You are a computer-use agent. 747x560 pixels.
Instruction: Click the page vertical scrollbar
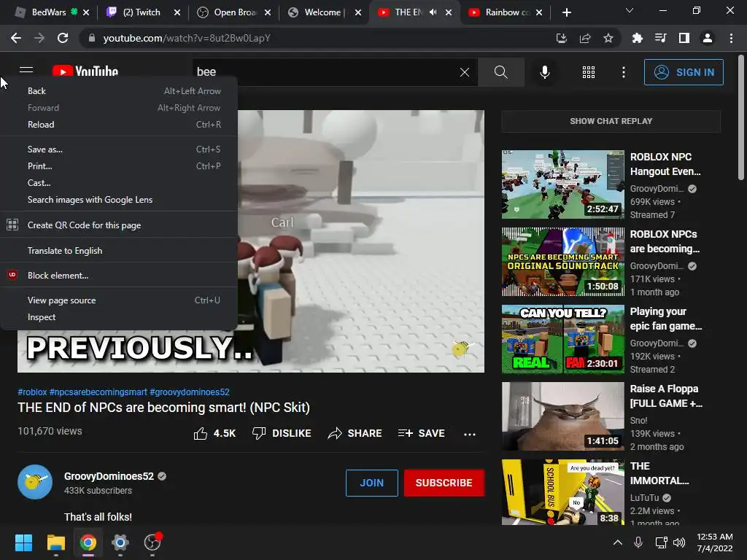point(741,118)
